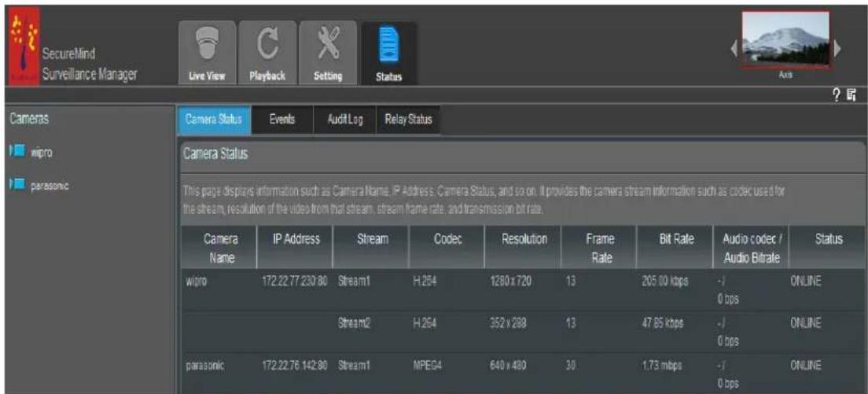
Task: Switch to the Audit Log sub-tab
Action: pos(344,119)
